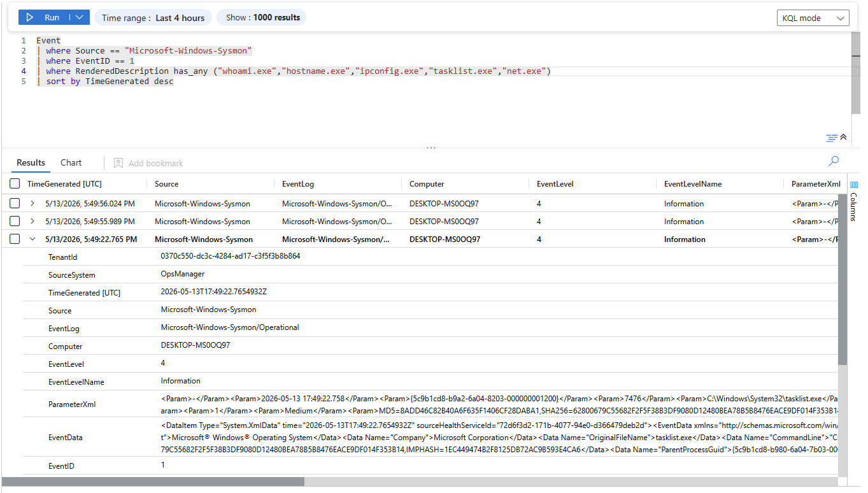Collapse the expanded 5:49:22.765 PM row
Image resolution: width=868 pixels, height=493 pixels.
(32, 239)
